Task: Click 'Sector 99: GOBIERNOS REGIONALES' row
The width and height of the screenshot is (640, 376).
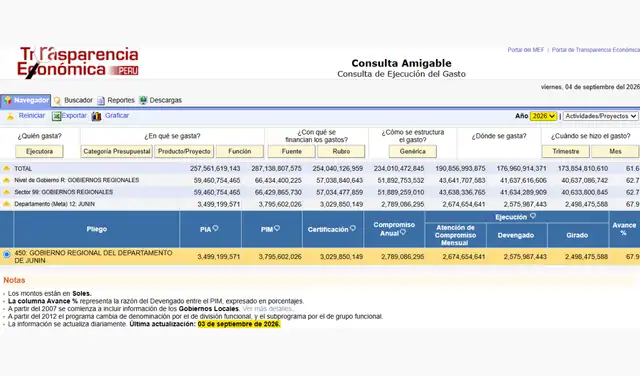Action: click(x=64, y=192)
